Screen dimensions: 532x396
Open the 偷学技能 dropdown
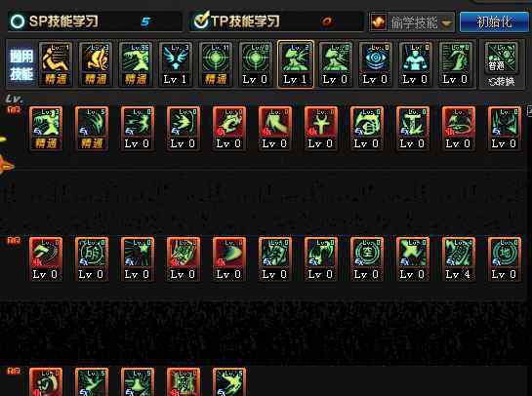(x=412, y=22)
